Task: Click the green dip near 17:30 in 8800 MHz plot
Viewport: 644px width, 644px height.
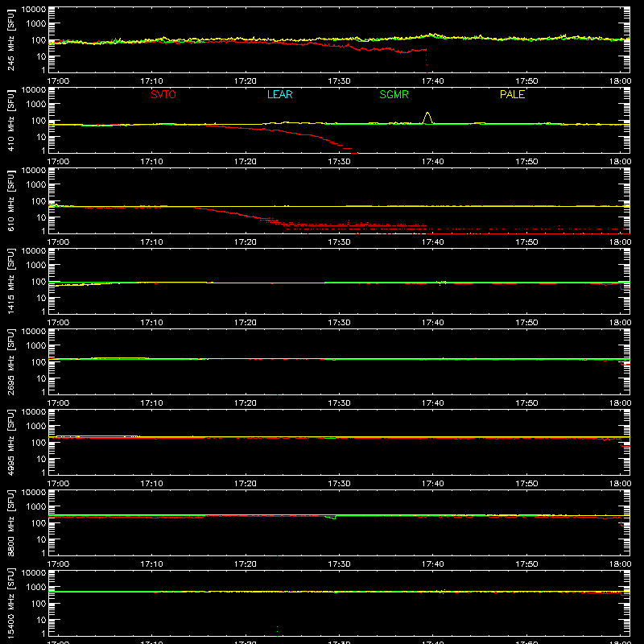Action: pyautogui.click(x=331, y=517)
